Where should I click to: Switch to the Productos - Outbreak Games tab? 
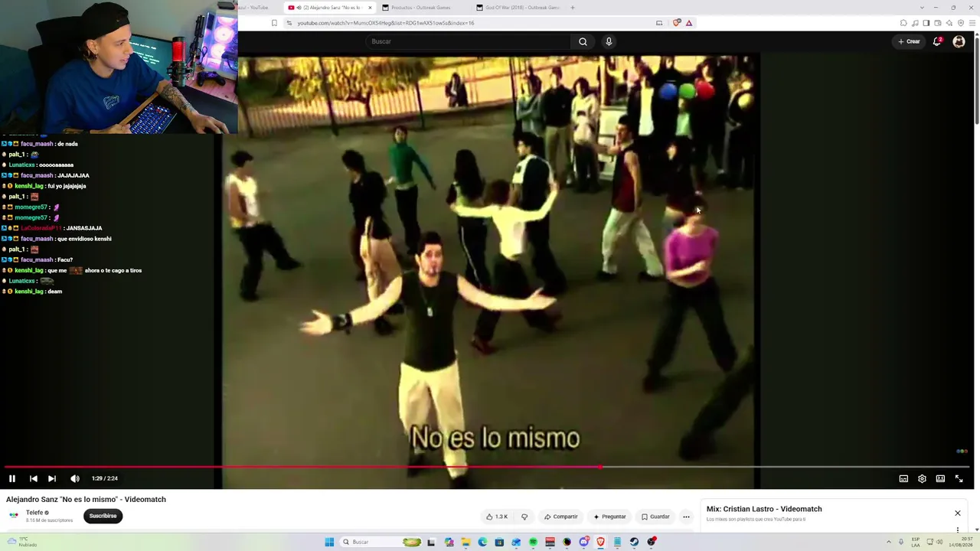423,8
